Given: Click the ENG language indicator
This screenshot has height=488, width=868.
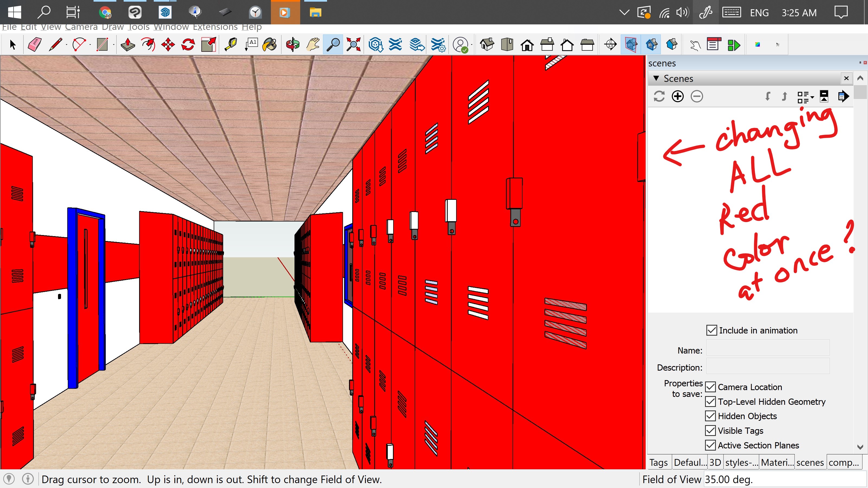Looking at the screenshot, I should [759, 13].
